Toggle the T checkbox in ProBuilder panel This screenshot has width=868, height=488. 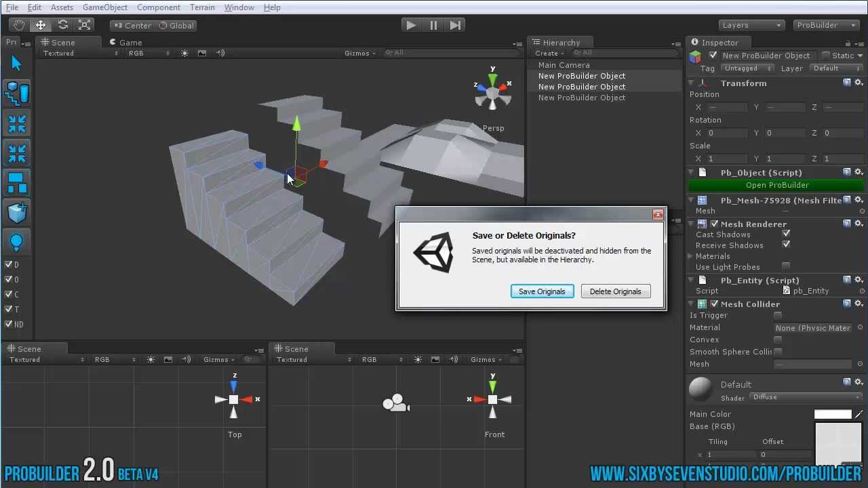8,309
